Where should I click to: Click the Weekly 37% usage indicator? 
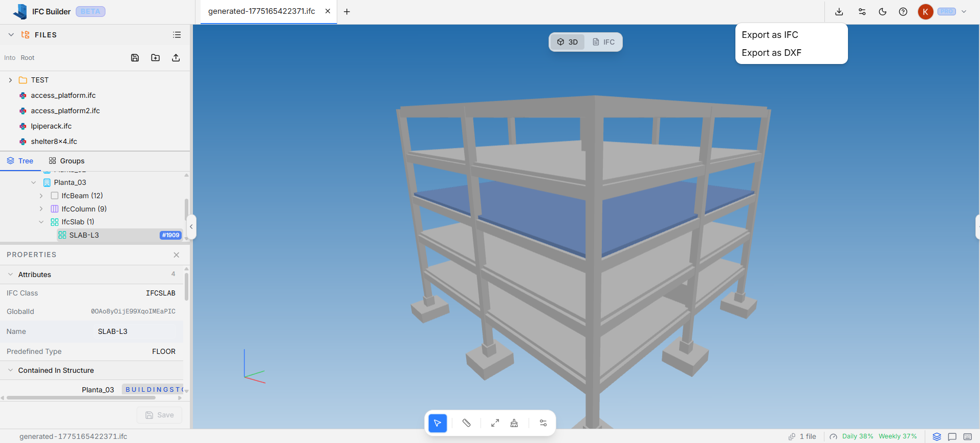[x=898, y=436]
